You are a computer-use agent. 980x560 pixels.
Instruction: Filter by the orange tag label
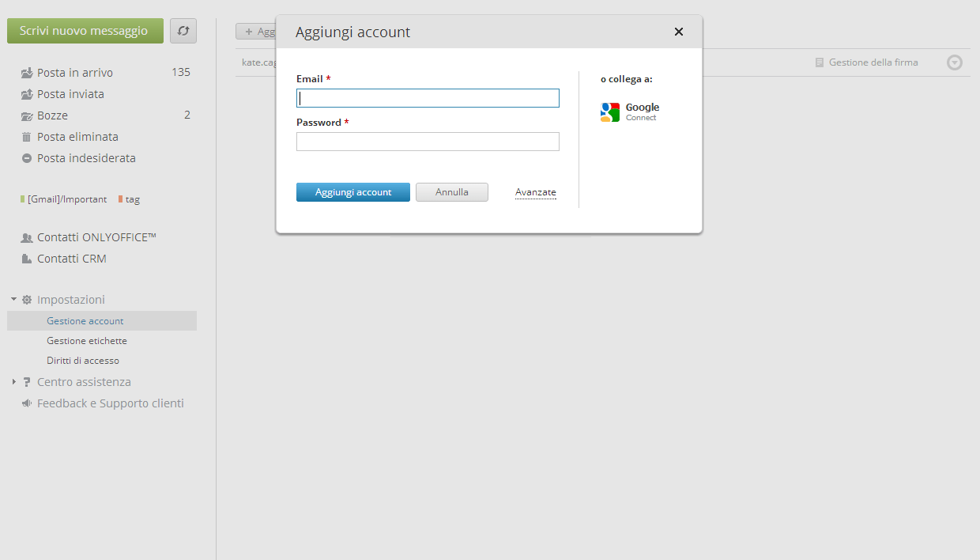130,199
